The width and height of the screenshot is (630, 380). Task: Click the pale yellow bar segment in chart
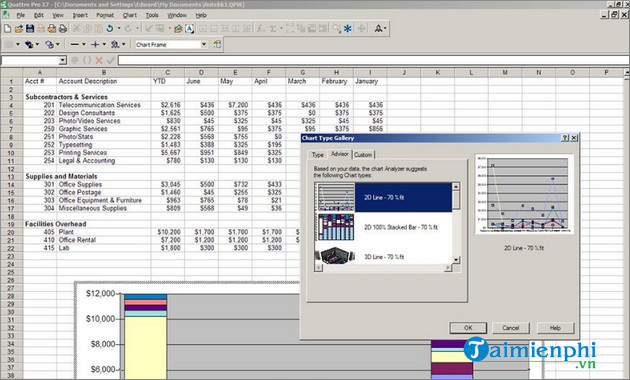145,347
